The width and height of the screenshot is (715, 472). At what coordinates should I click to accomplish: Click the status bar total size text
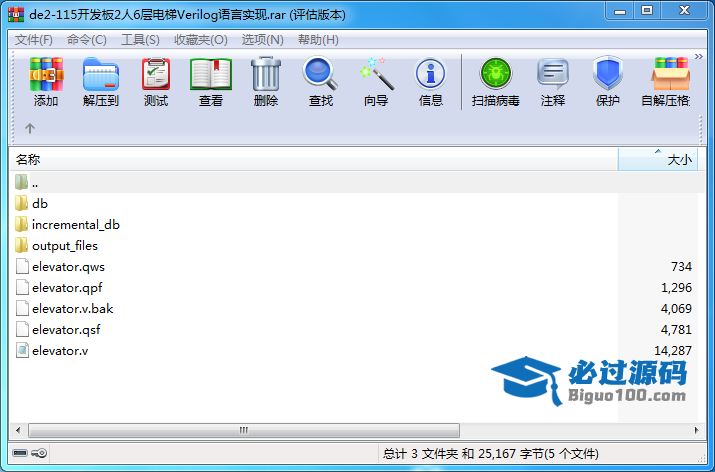(x=491, y=453)
